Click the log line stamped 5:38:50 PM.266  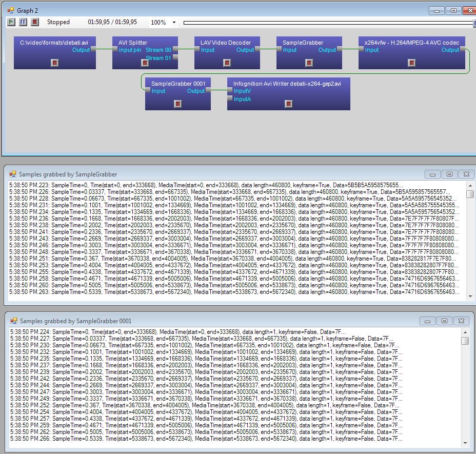(206, 439)
